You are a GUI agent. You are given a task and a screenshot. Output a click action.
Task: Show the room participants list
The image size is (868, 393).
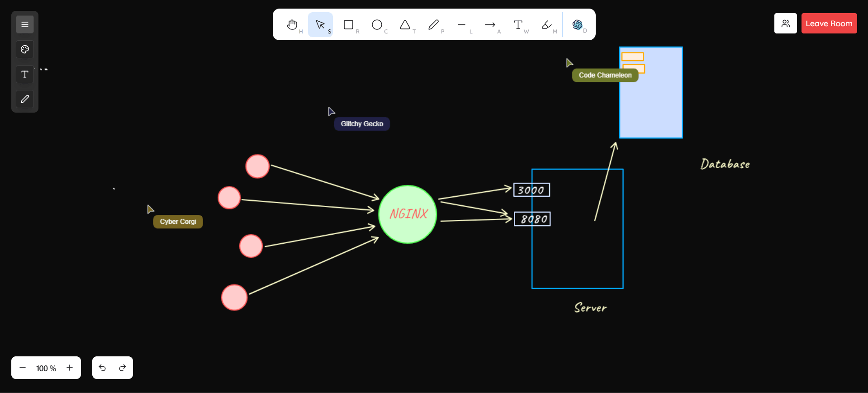[x=786, y=24]
